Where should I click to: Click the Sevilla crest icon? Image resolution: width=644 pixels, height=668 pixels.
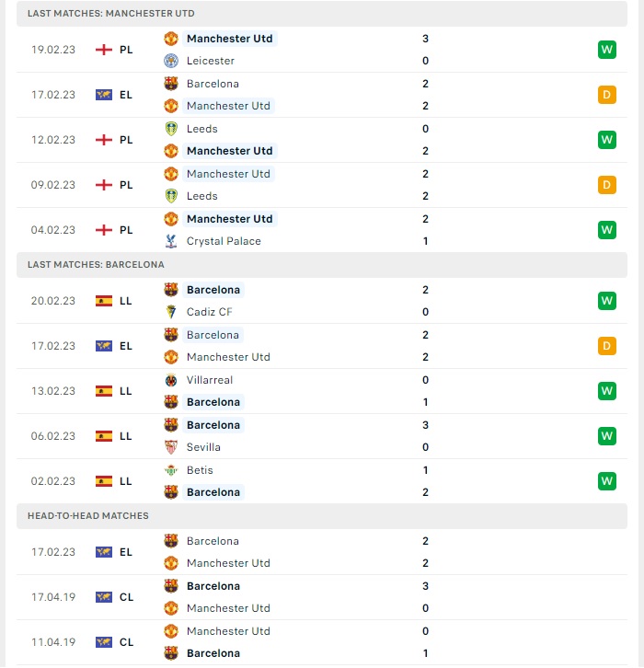(171, 447)
